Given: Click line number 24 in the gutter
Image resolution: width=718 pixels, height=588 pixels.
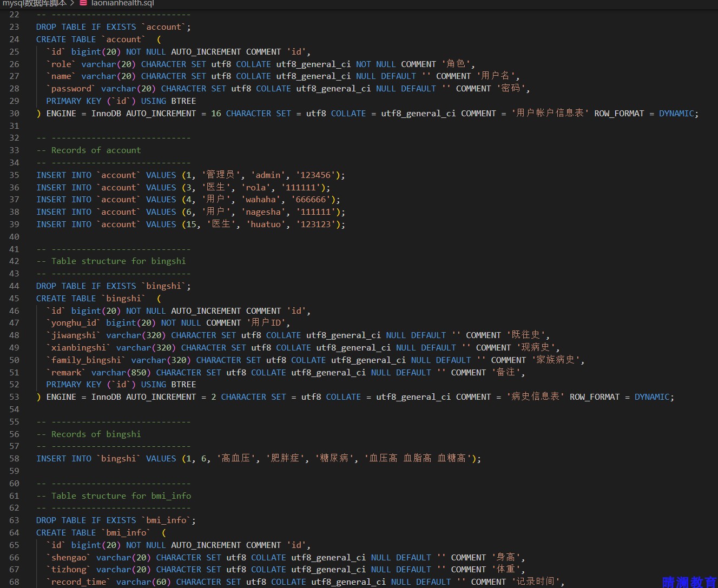Looking at the screenshot, I should [14, 39].
